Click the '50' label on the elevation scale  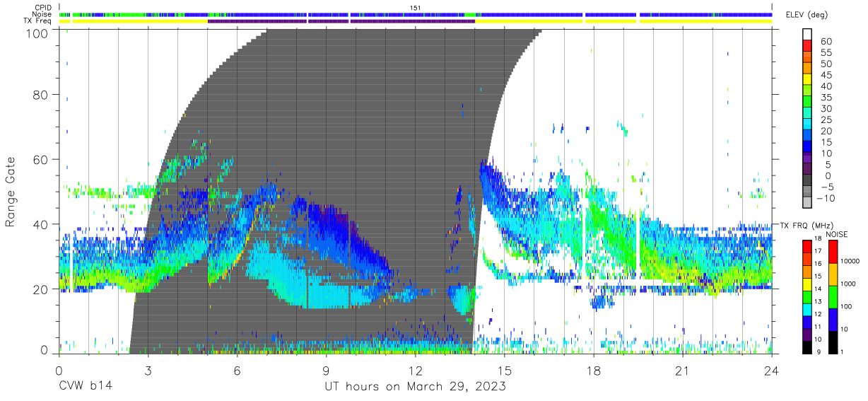(826, 64)
